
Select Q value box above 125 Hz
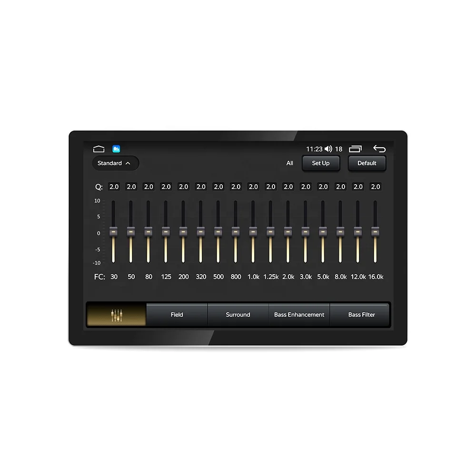(166, 187)
